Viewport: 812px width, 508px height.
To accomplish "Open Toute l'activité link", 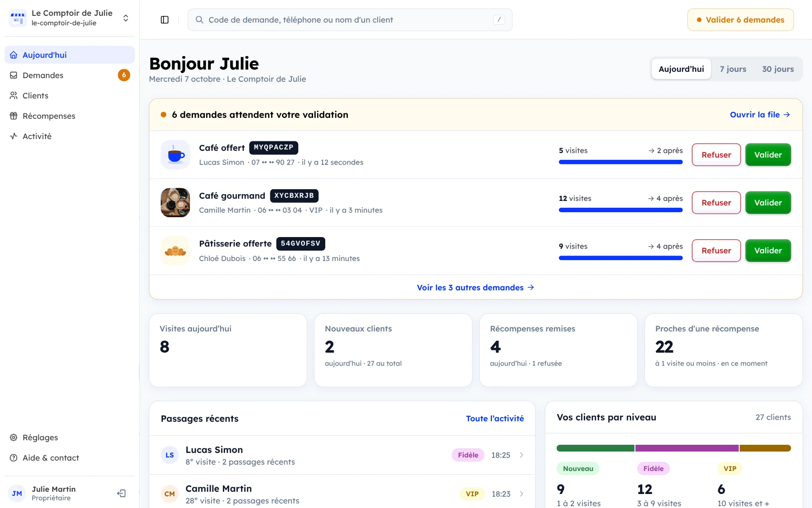I will [x=495, y=419].
